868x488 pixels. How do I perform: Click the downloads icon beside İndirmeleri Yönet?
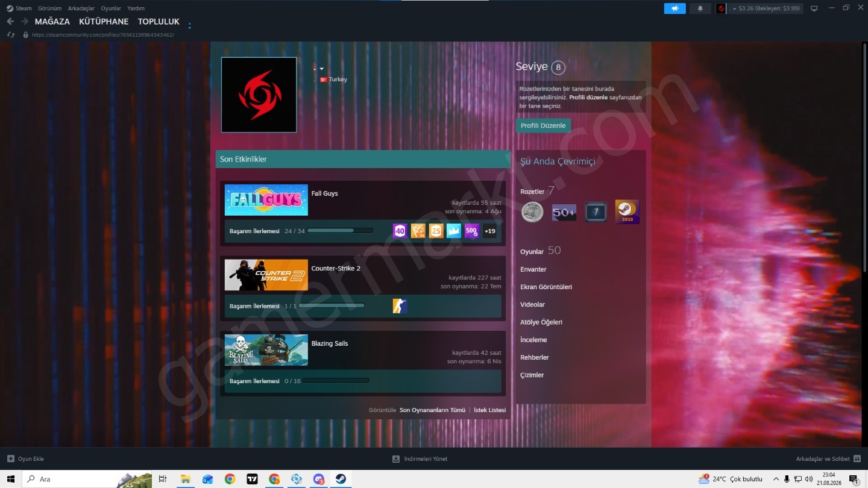pyautogui.click(x=396, y=459)
